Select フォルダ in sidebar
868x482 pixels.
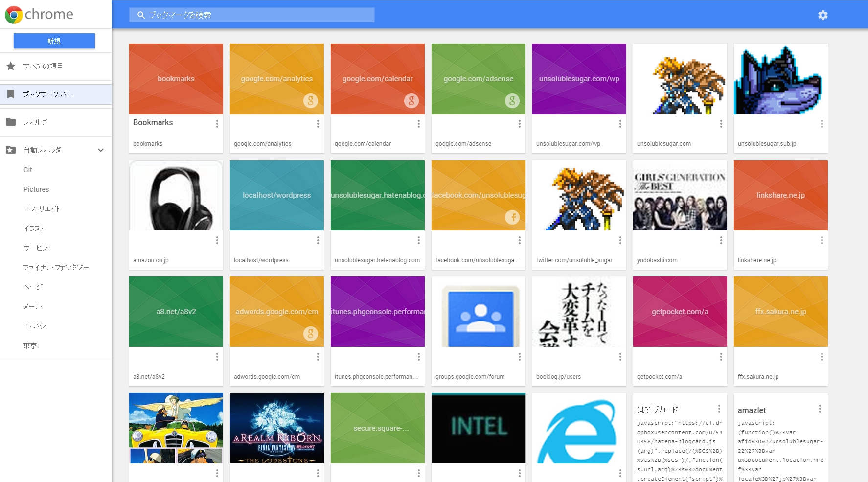(56, 122)
